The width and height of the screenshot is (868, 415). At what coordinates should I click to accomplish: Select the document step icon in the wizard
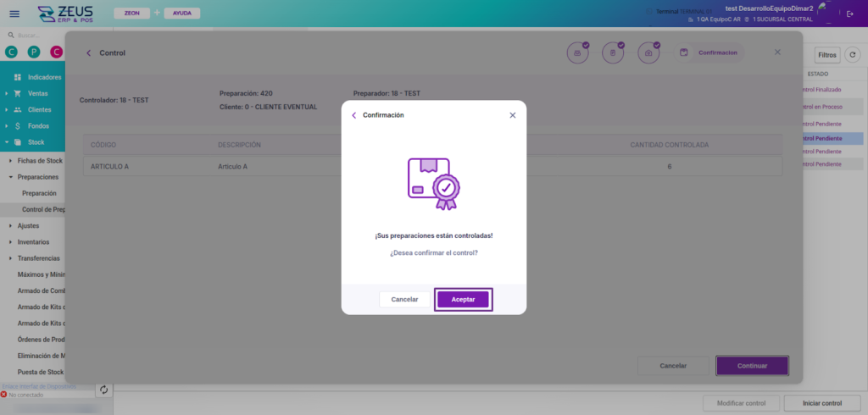coord(613,53)
